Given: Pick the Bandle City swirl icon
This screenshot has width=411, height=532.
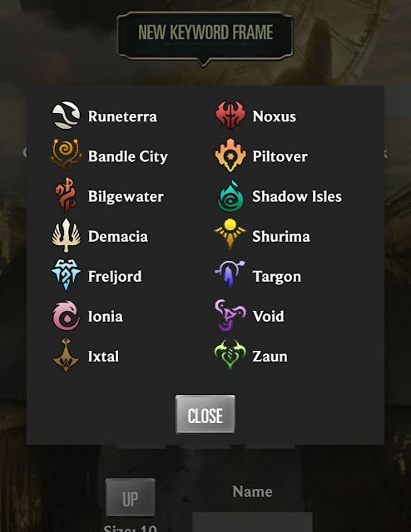Looking at the screenshot, I should [x=66, y=155].
